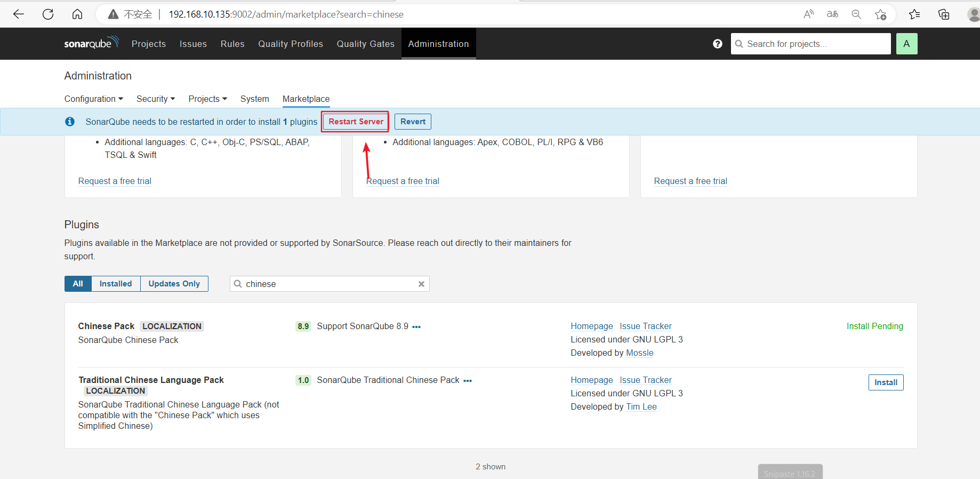The width and height of the screenshot is (980, 479).
Task: Open the zoom magnifier icon in address bar
Action: tap(856, 14)
